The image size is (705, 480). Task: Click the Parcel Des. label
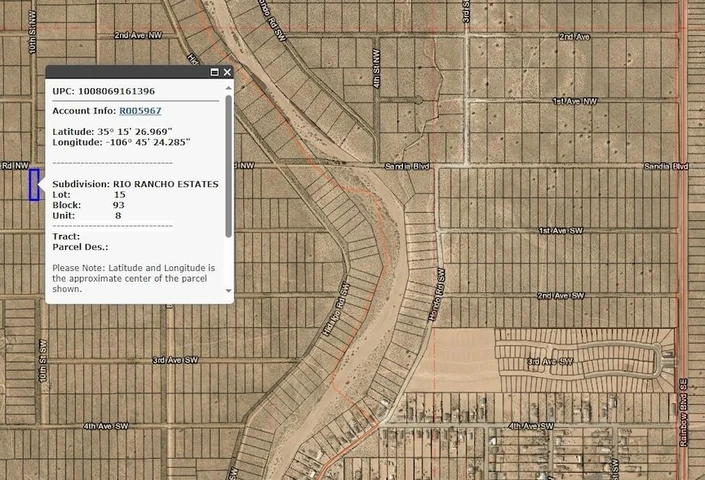[x=80, y=247]
